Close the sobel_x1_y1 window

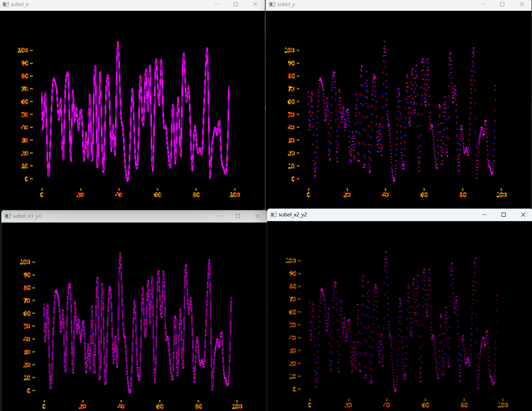(x=257, y=216)
